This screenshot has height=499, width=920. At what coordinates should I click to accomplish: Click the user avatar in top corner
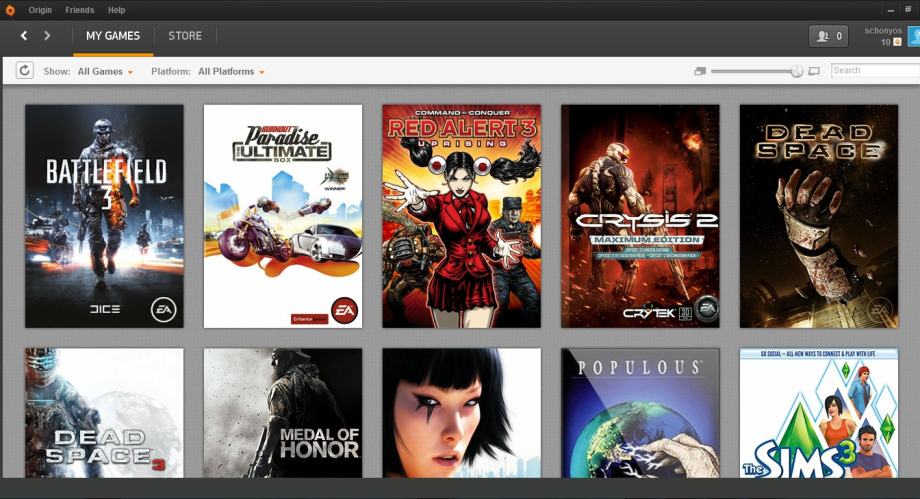tap(914, 36)
